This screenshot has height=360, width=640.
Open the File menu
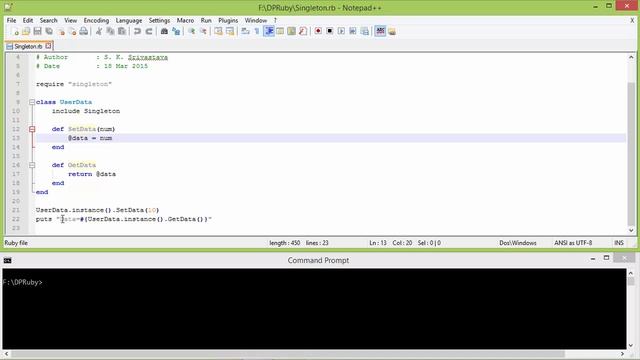pyautogui.click(x=11, y=20)
